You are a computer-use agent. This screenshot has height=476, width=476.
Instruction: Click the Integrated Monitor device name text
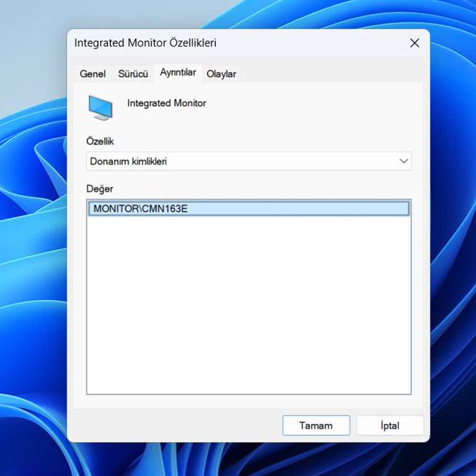[x=167, y=104]
